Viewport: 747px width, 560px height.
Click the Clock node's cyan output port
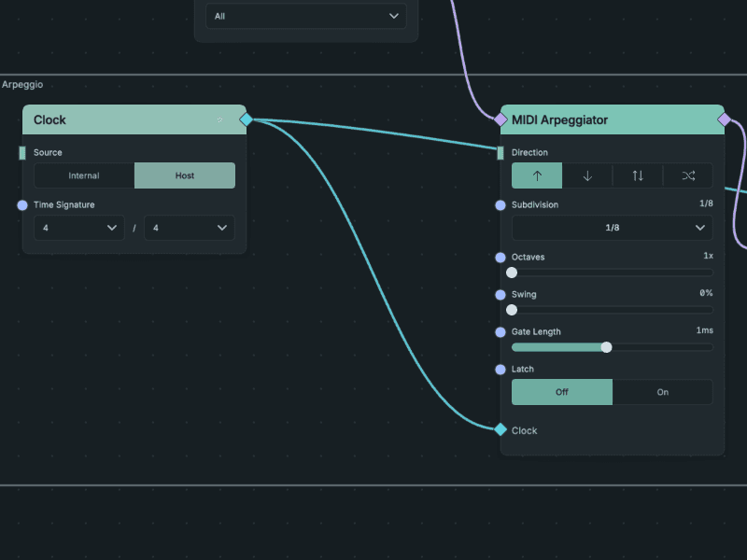[x=247, y=119]
